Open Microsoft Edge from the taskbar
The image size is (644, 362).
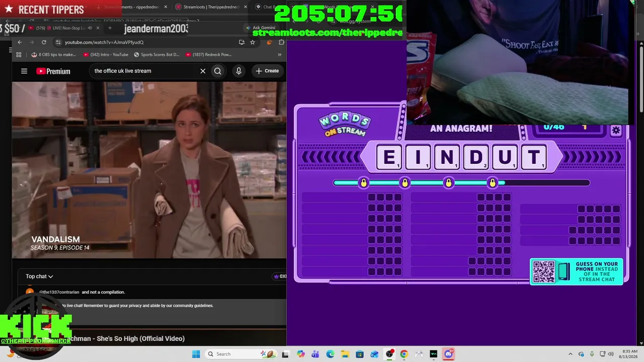tap(330, 354)
